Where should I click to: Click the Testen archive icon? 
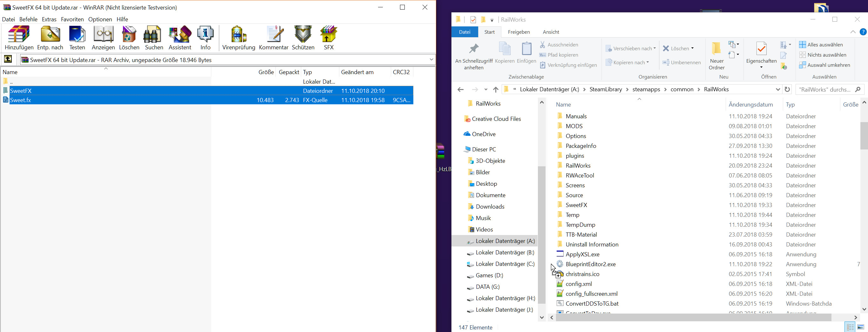77,38
